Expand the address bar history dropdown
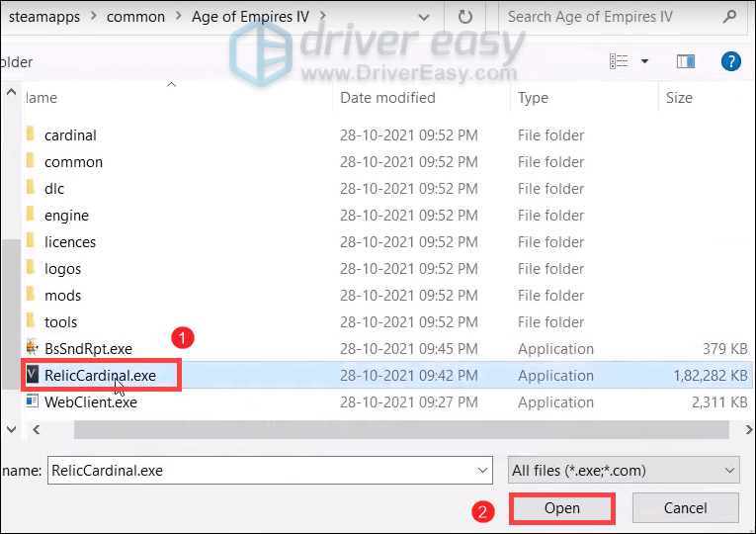The image size is (756, 534). click(x=423, y=18)
